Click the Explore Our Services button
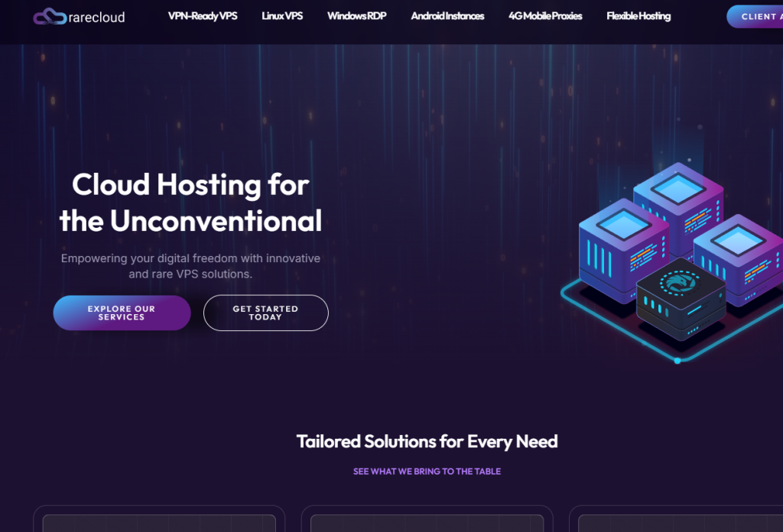Viewport: 783px width, 532px height. tap(122, 313)
